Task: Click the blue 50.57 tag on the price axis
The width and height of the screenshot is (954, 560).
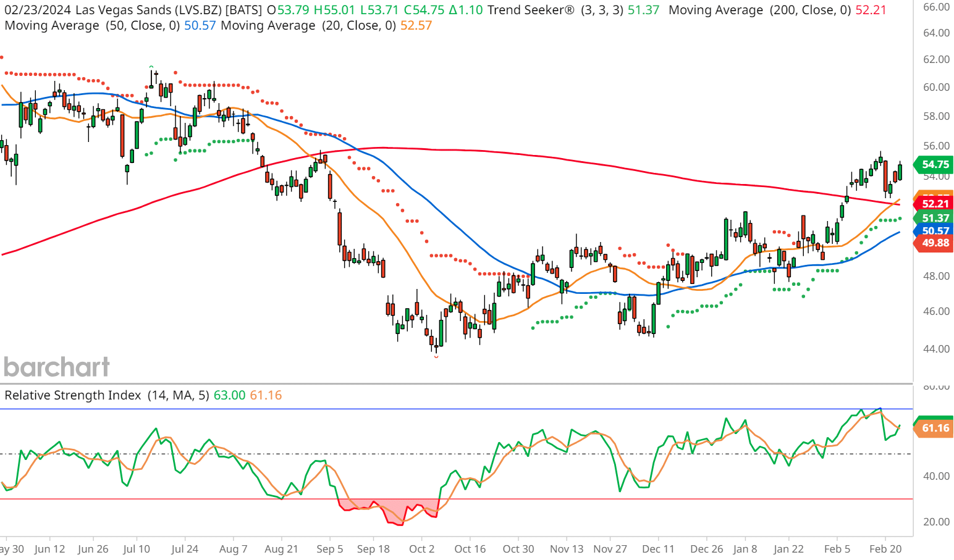Action: 934,231
